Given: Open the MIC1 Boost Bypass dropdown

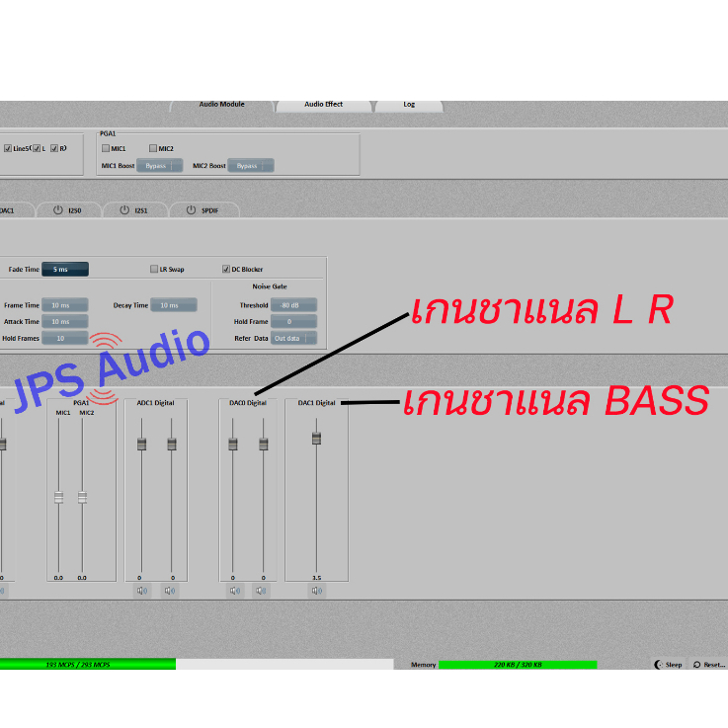Looking at the screenshot, I should pyautogui.click(x=160, y=166).
